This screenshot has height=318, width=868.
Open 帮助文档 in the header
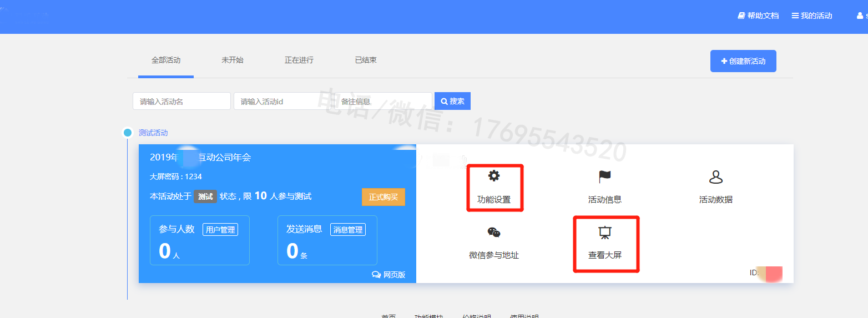pos(758,16)
